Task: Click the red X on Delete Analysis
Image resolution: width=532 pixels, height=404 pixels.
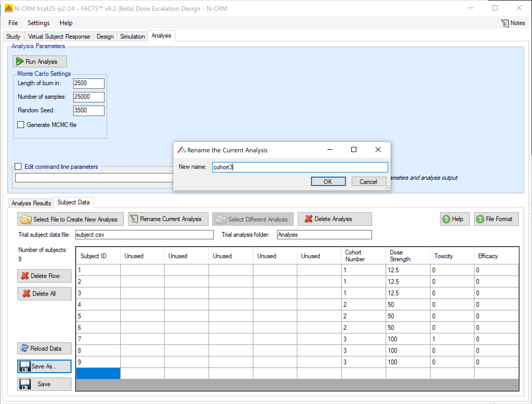Action: (308, 219)
